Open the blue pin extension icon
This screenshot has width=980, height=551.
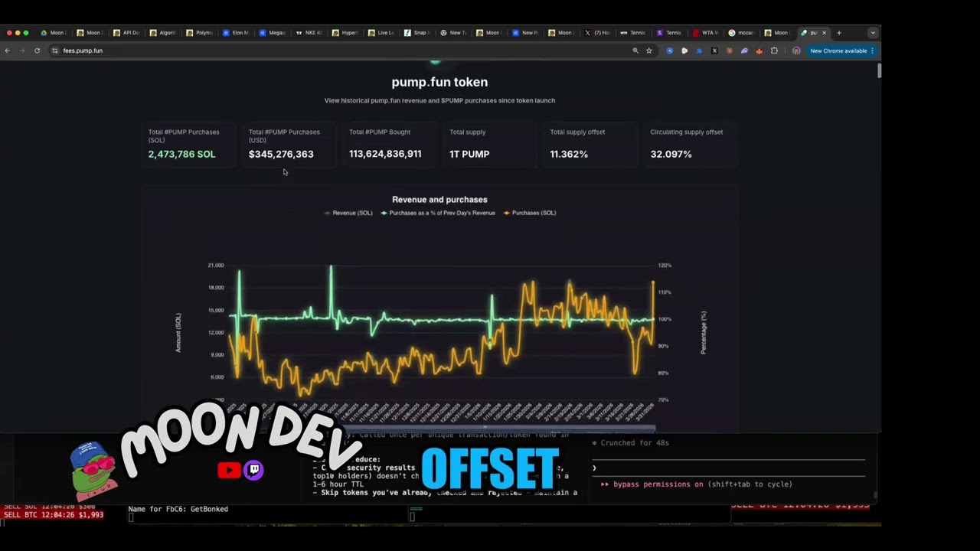pos(699,51)
